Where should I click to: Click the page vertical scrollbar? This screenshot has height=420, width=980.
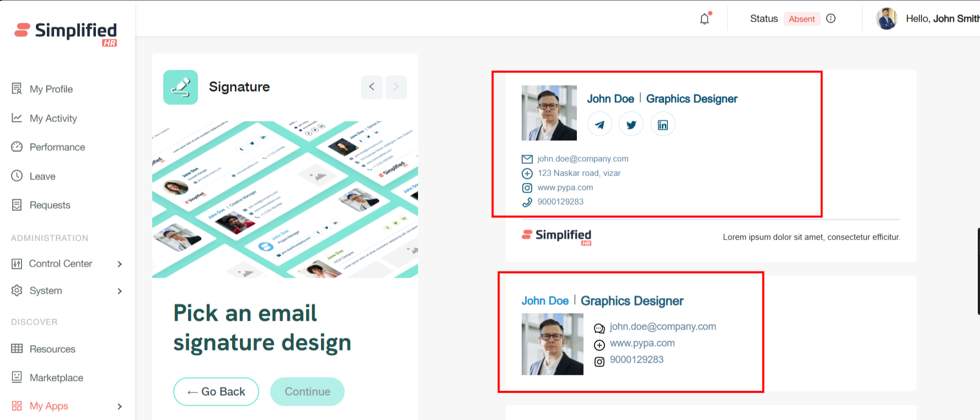[978, 270]
